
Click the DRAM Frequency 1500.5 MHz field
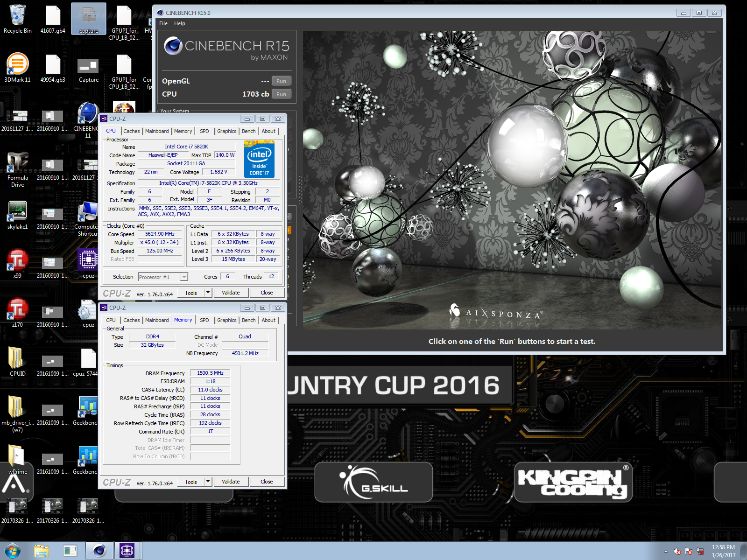click(210, 373)
